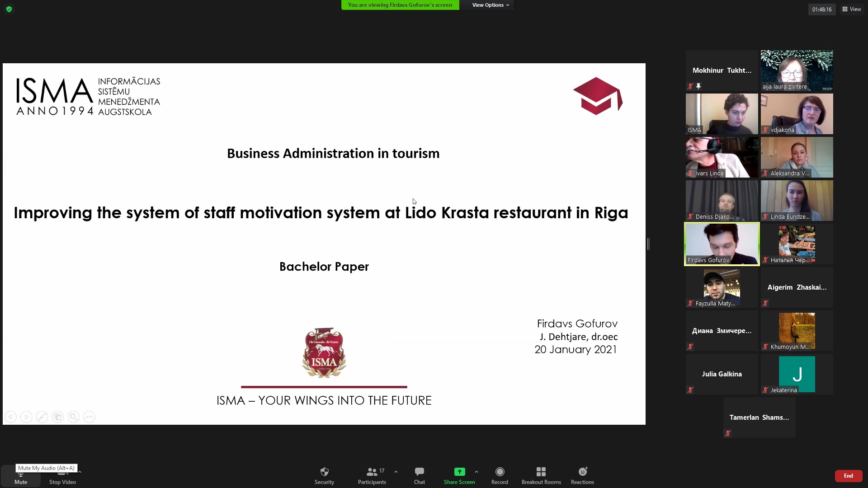Start recording with Record button
868x488 pixels.
pyautogui.click(x=500, y=476)
